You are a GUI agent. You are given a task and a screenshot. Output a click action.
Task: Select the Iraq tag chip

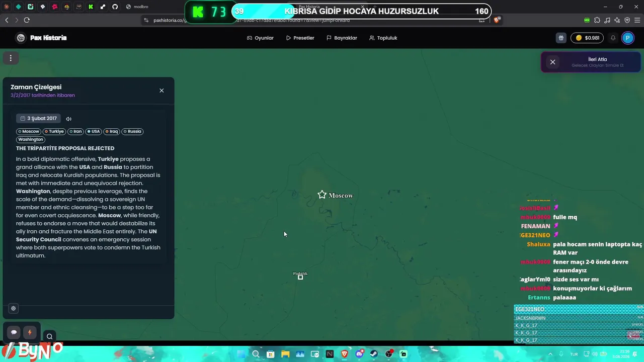[x=112, y=131]
